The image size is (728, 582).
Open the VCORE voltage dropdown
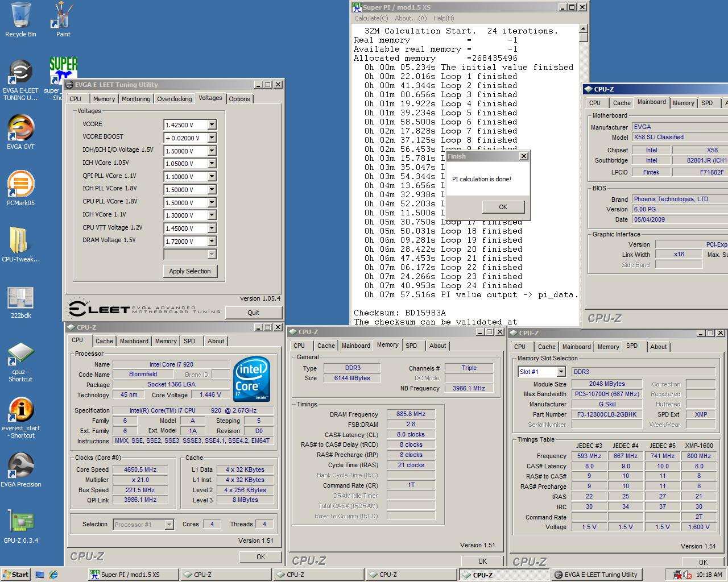[x=212, y=125]
